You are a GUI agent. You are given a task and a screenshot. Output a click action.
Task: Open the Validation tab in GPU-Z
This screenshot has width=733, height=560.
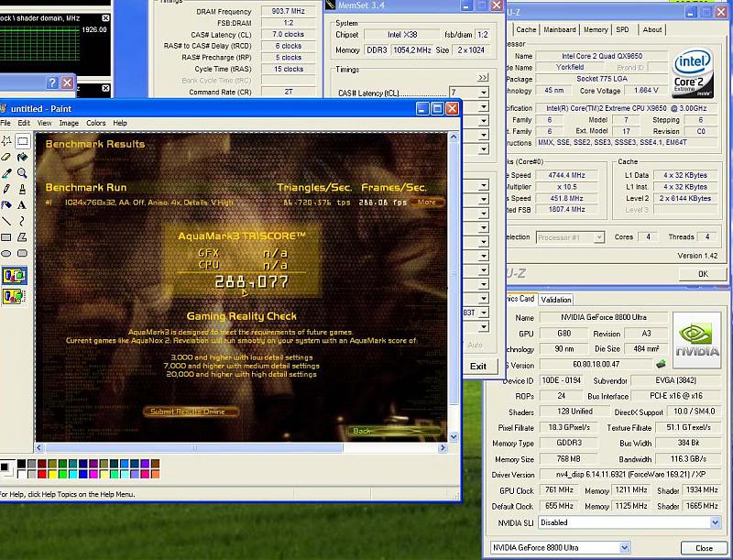click(x=556, y=300)
